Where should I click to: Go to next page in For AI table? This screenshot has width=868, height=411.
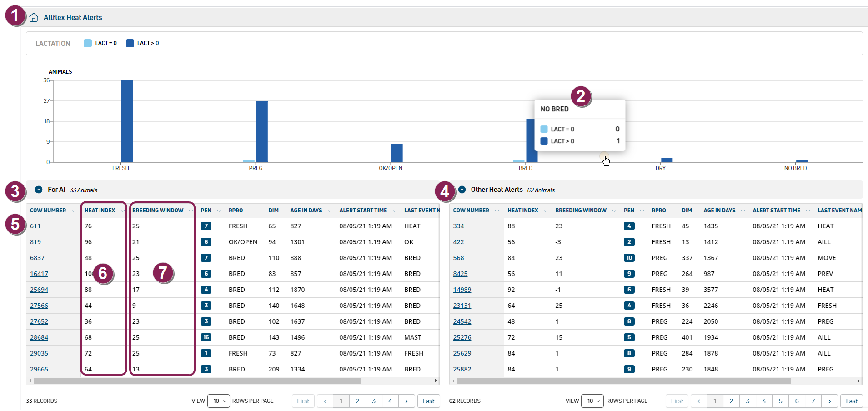pos(406,401)
